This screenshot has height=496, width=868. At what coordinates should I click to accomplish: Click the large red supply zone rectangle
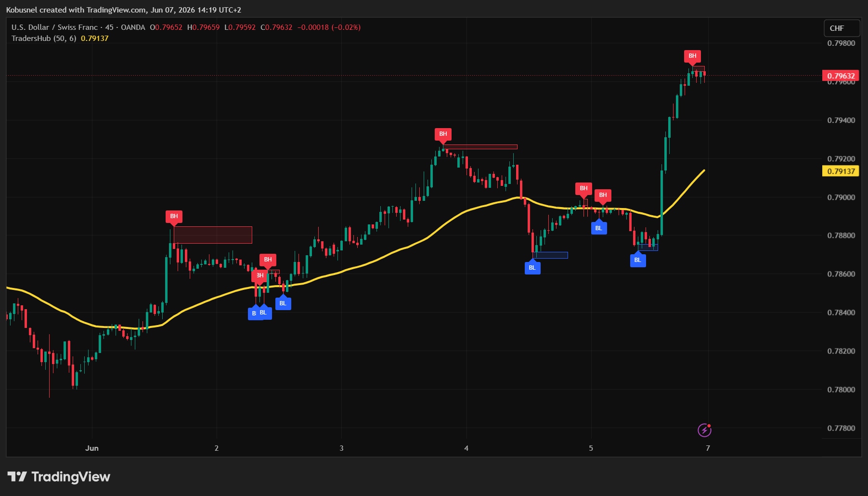[x=213, y=235]
